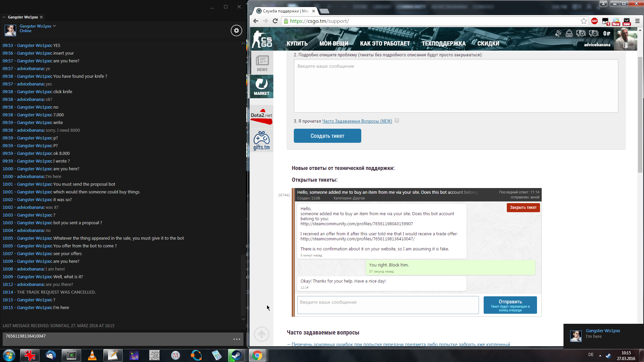Click the add funds money icon

tap(581, 33)
